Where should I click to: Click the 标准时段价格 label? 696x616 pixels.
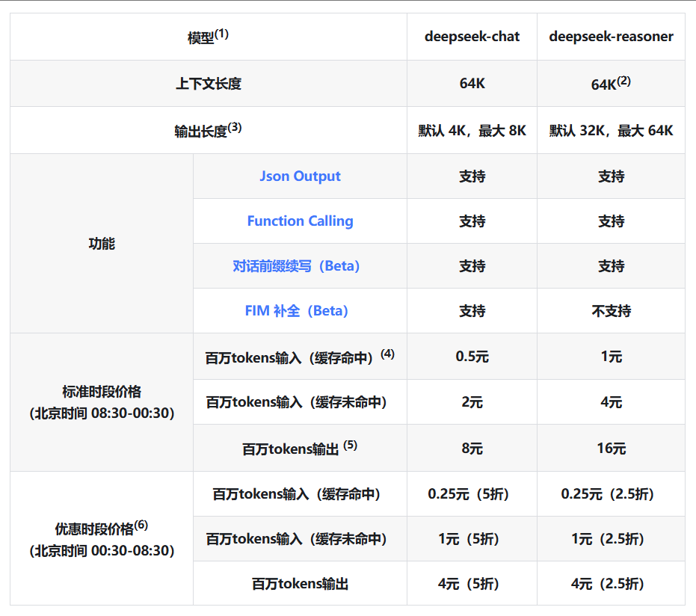(102, 392)
